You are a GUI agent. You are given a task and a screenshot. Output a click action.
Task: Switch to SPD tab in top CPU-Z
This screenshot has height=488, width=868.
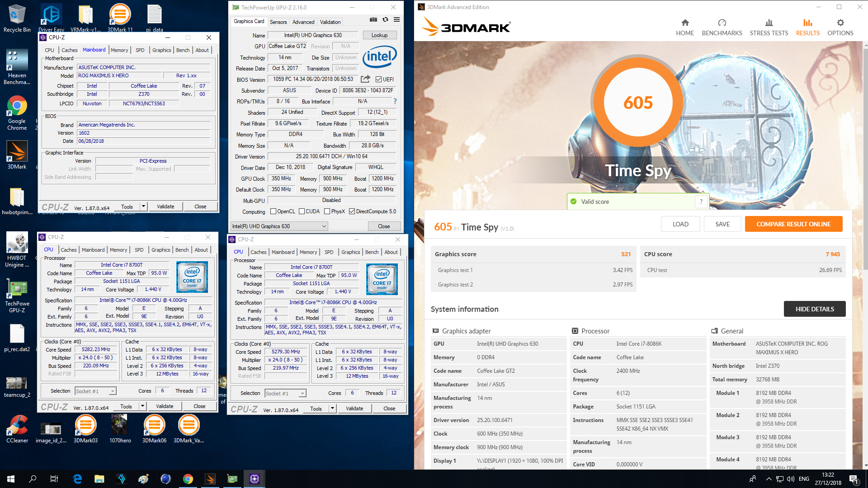140,50
